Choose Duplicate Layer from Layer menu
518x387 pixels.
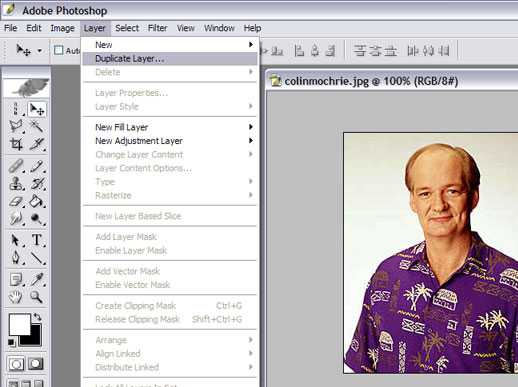click(x=170, y=59)
